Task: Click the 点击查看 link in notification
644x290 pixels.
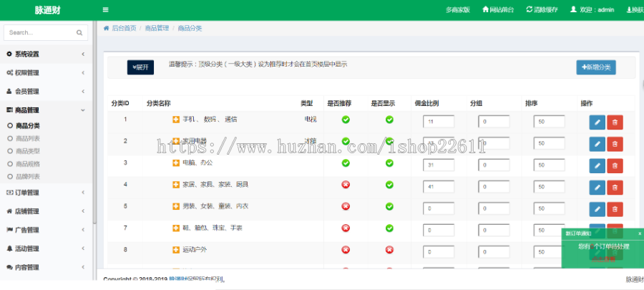Action: pyautogui.click(x=603, y=258)
